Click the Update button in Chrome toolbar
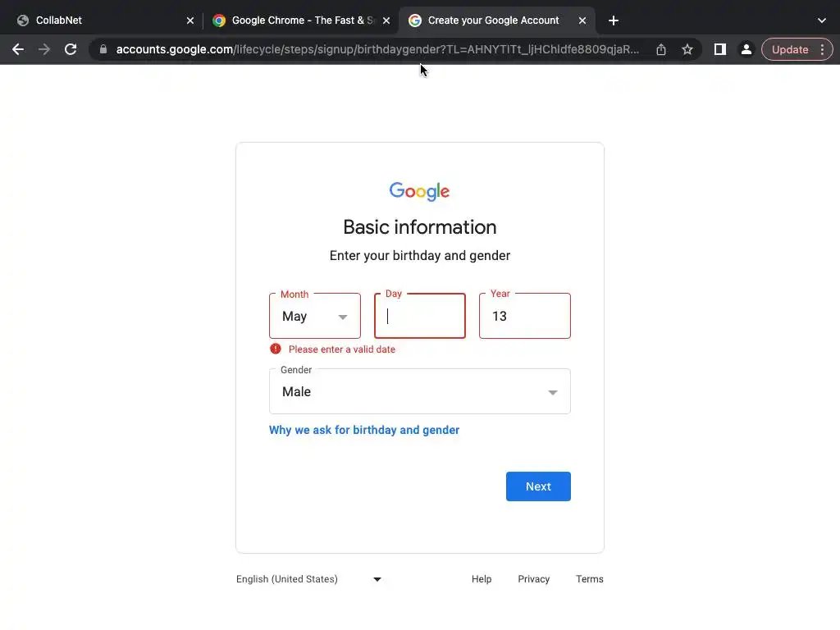840x630 pixels. point(790,49)
